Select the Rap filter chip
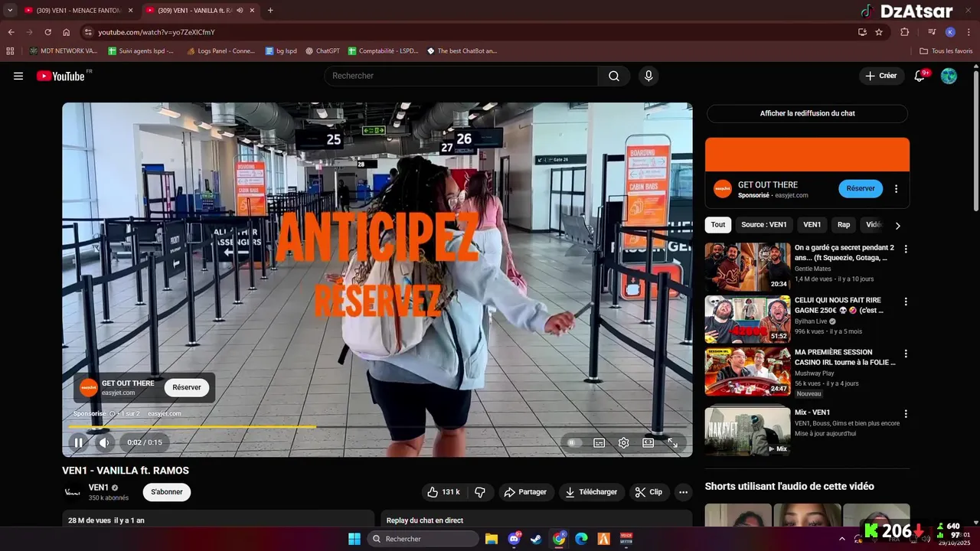This screenshot has width=980, height=551. pos(844,225)
